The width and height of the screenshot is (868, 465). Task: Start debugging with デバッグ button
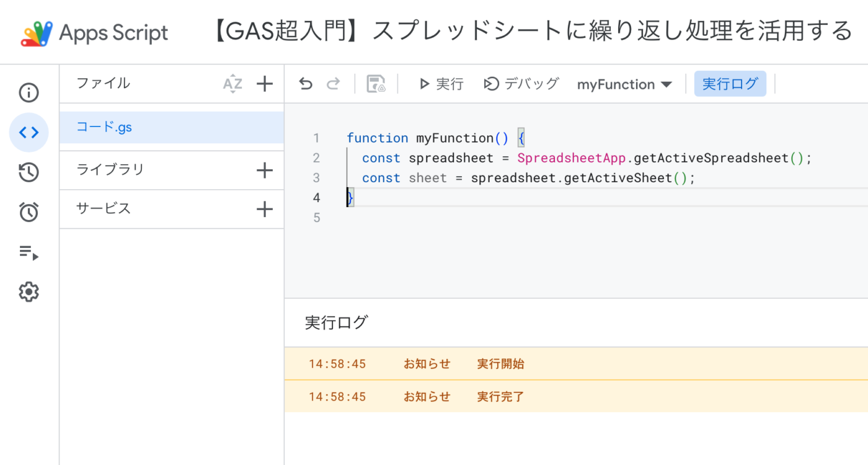(521, 84)
